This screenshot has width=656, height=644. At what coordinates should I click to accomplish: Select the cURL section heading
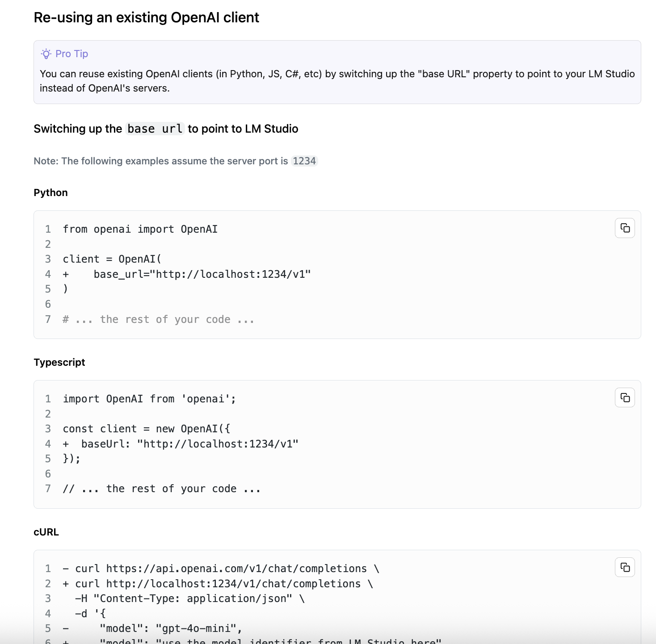point(46,532)
